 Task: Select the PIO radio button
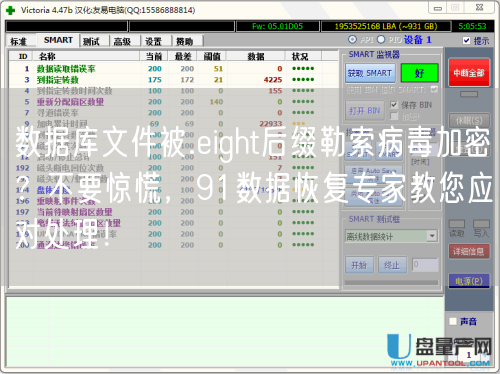tap(381, 40)
